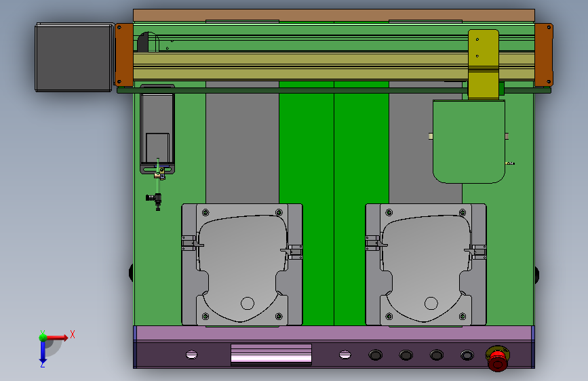Click the blue Z axis label of triad
Image resolution: width=588 pixels, height=381 pixels.
(x=43, y=364)
